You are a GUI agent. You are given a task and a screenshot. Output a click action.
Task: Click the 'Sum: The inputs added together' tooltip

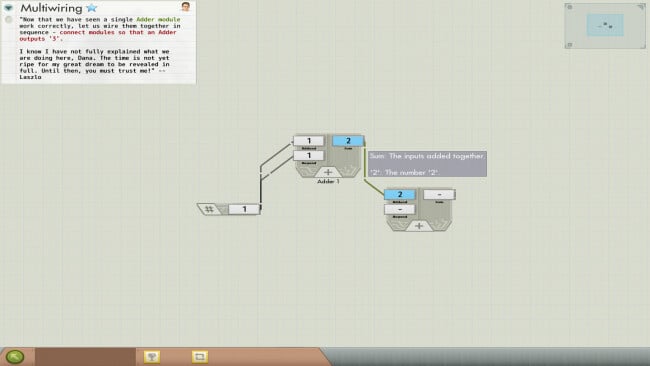point(427,164)
